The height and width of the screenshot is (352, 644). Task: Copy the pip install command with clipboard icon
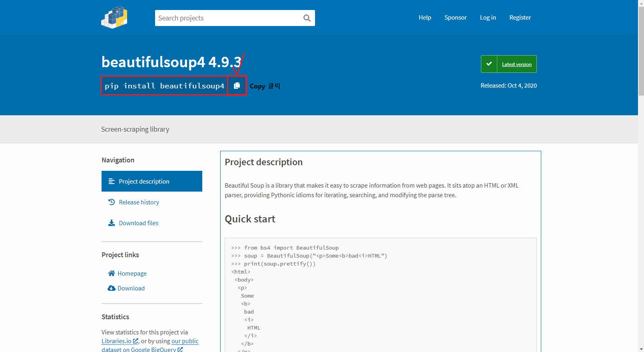(x=237, y=86)
